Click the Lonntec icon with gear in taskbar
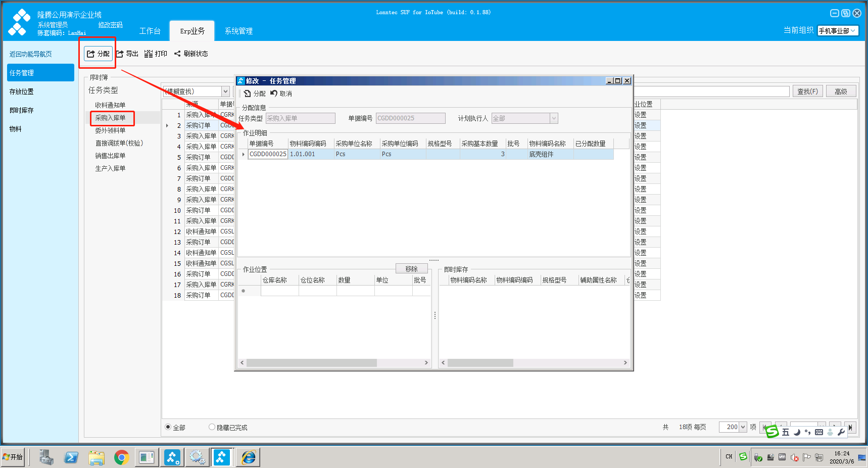Screen dimensions: 868x468 click(x=172, y=457)
